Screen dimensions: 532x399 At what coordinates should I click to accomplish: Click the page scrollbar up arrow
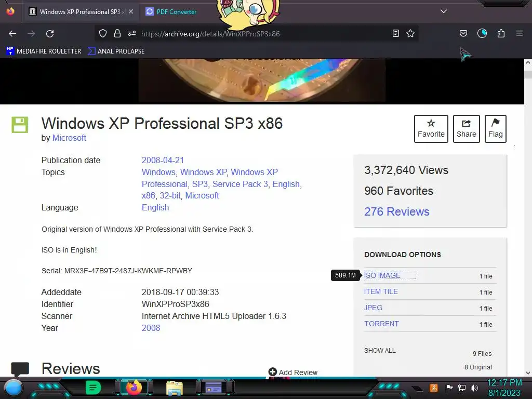[x=528, y=62]
